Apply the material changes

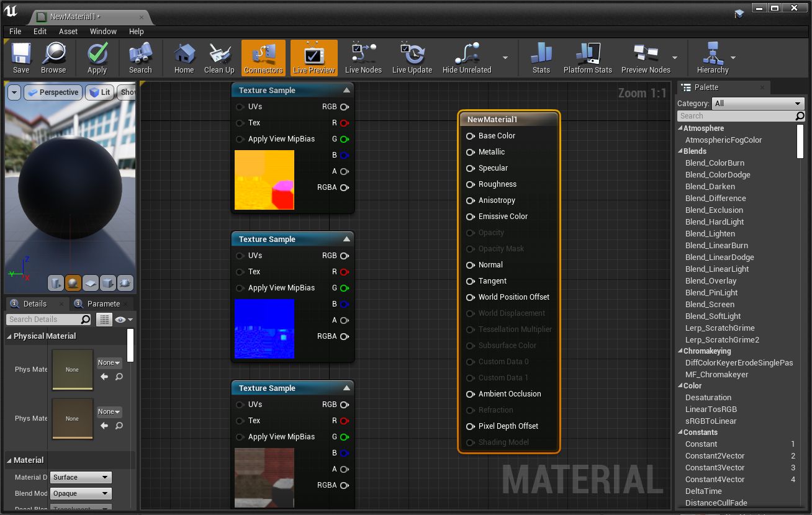97,58
